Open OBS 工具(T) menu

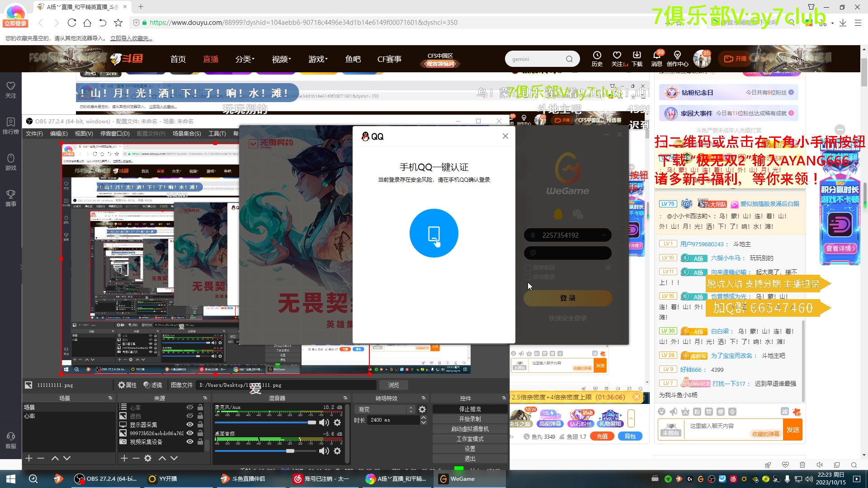coord(217,134)
